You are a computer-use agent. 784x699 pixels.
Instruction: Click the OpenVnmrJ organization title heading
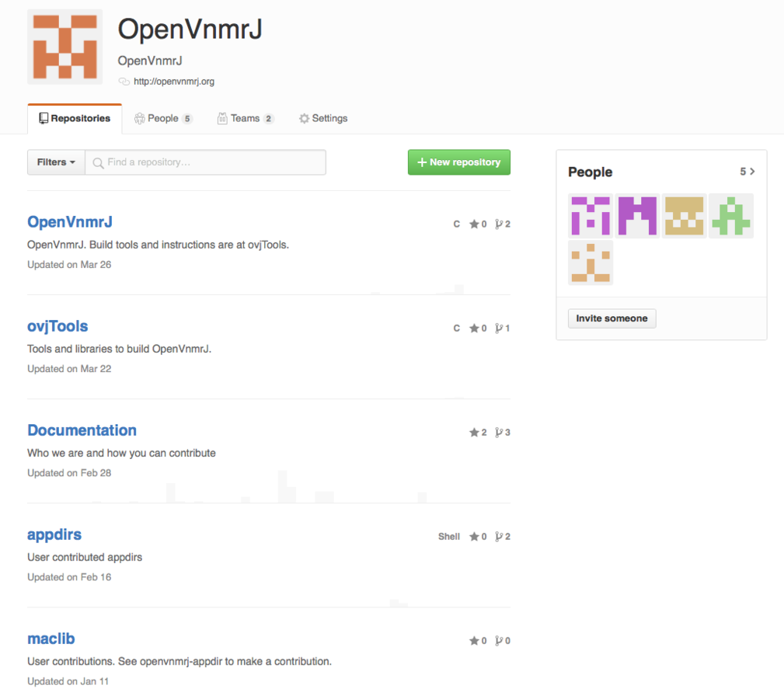click(x=190, y=29)
